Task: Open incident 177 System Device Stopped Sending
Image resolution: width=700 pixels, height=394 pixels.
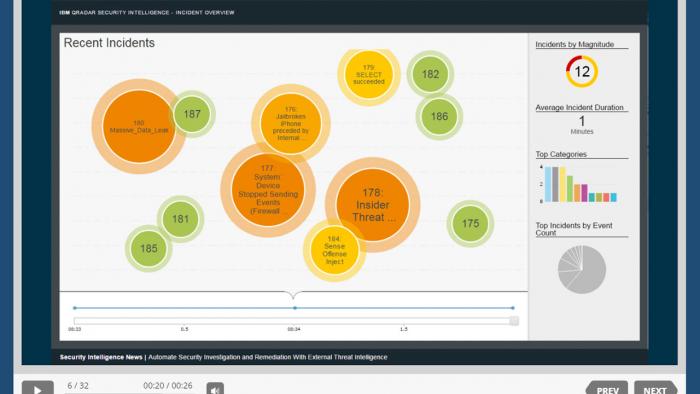Action: click(268, 190)
